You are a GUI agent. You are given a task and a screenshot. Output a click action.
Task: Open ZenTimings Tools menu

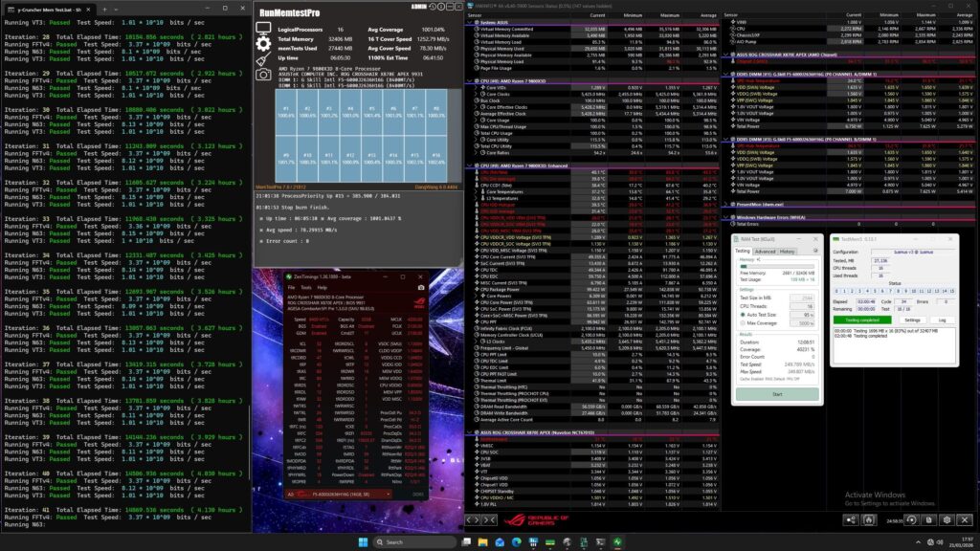[x=305, y=287]
